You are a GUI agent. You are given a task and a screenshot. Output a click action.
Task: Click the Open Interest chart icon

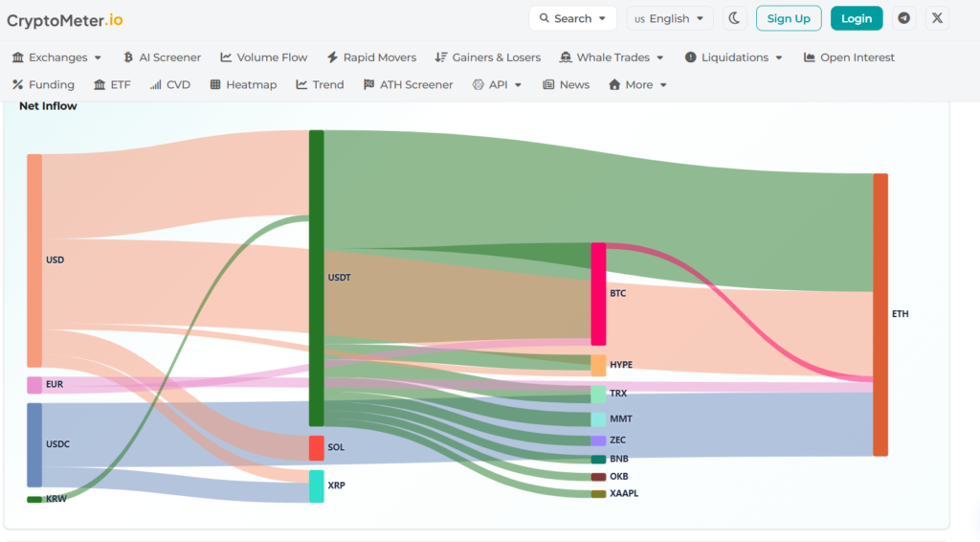coord(810,57)
